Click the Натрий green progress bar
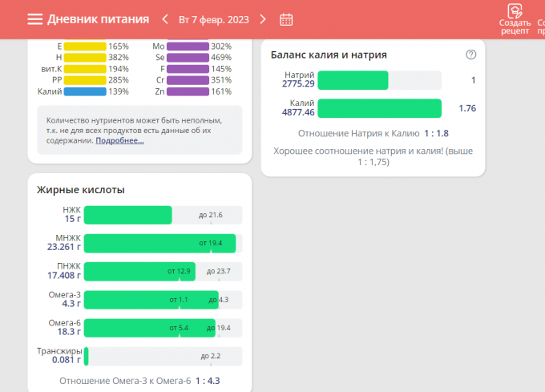This screenshot has width=545, height=392. [x=353, y=80]
